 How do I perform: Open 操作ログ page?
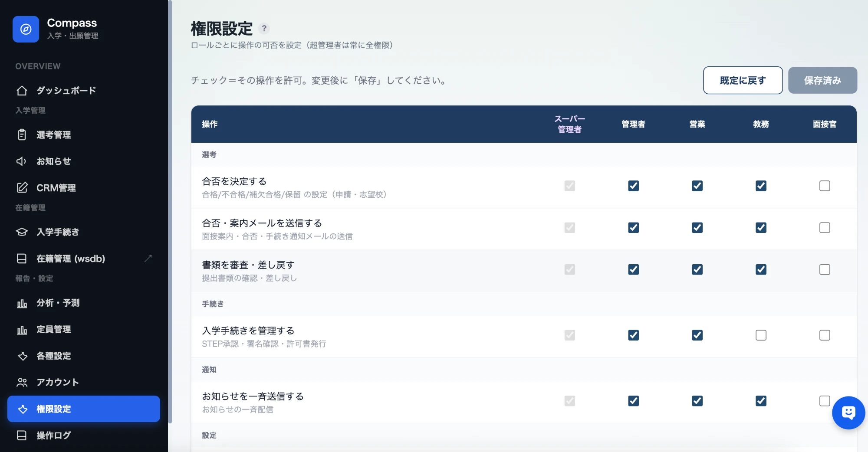coord(84,436)
